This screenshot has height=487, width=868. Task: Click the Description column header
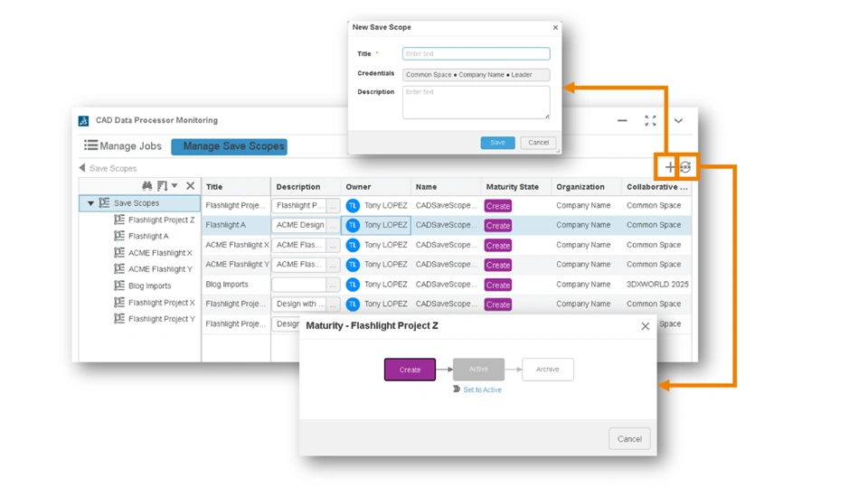click(298, 187)
